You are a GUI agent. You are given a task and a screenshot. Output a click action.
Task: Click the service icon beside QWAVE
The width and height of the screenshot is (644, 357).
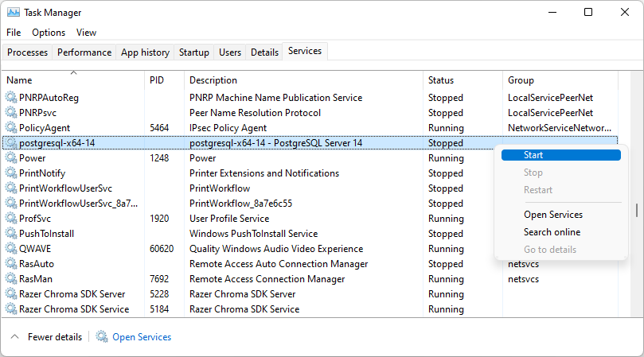click(11, 248)
